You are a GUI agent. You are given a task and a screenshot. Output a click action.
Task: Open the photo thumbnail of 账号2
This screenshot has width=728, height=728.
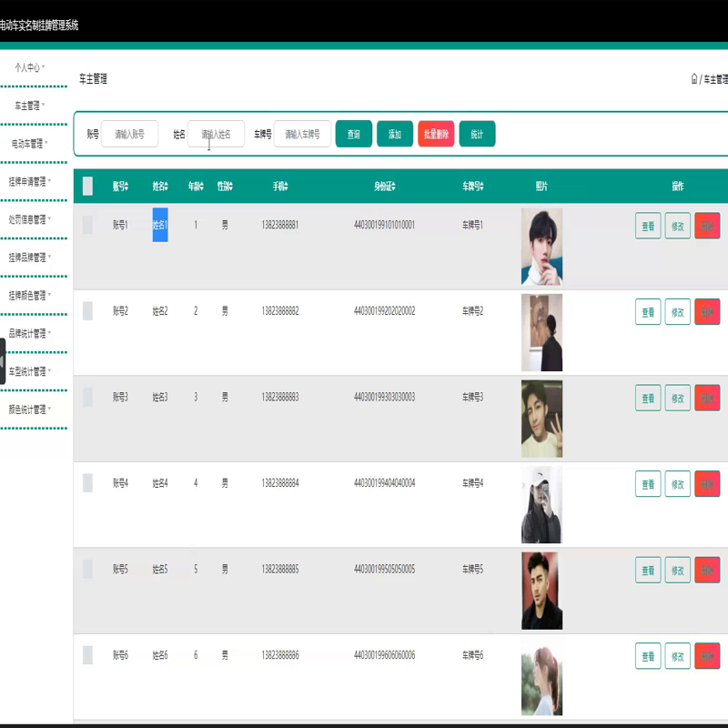pyautogui.click(x=541, y=332)
